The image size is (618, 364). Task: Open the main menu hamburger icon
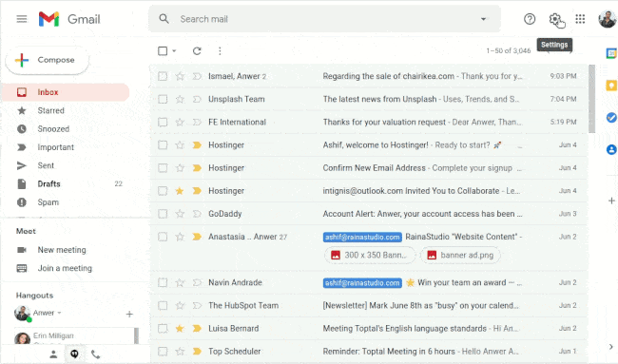22,19
